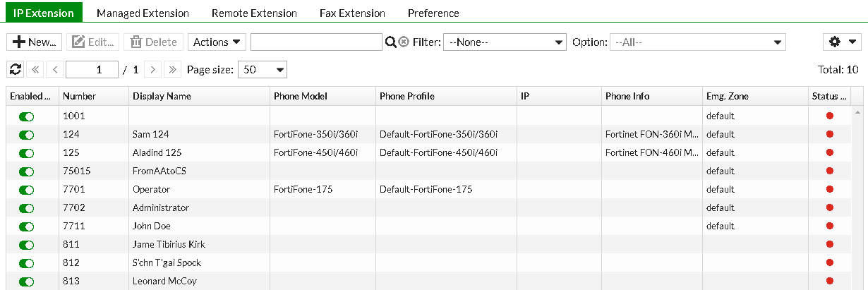This screenshot has width=868, height=290.
Task: Click the New button
Action: pos(35,42)
